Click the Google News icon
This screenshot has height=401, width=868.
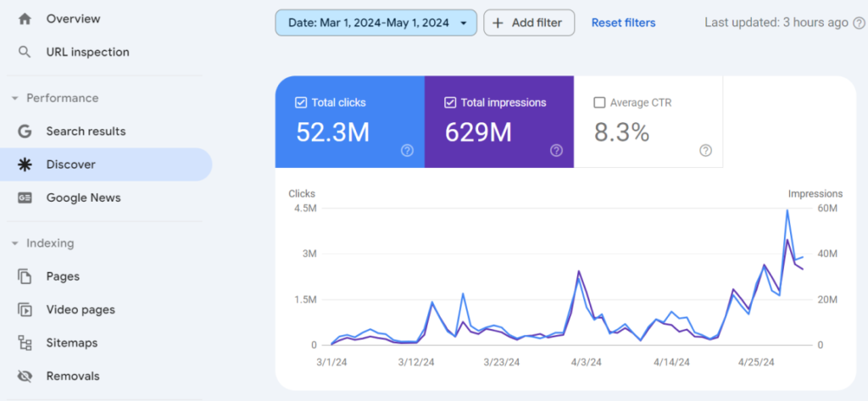coord(25,198)
